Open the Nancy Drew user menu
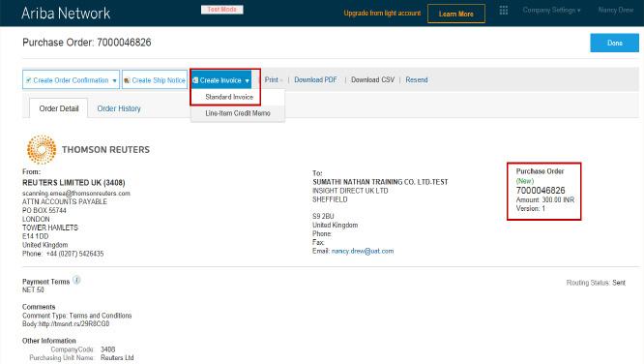 (616, 10)
